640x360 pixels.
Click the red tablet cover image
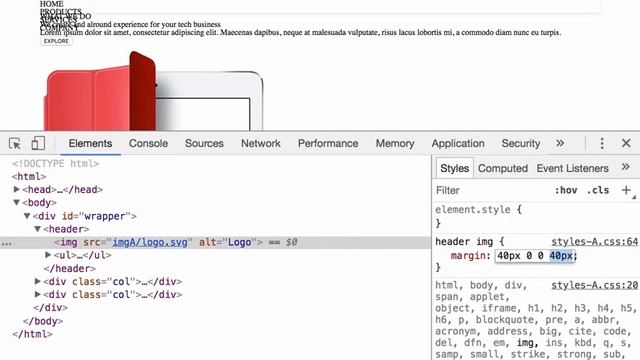pyautogui.click(x=100, y=91)
